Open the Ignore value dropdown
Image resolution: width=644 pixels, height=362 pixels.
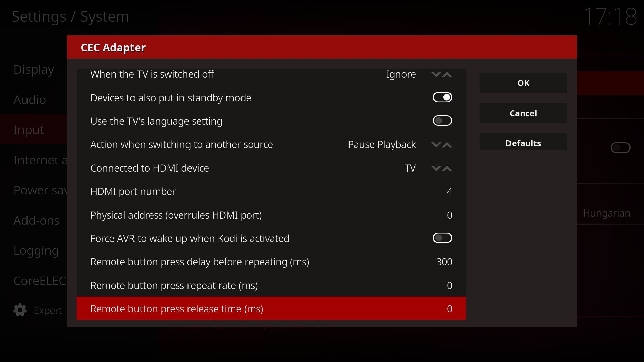point(401,74)
